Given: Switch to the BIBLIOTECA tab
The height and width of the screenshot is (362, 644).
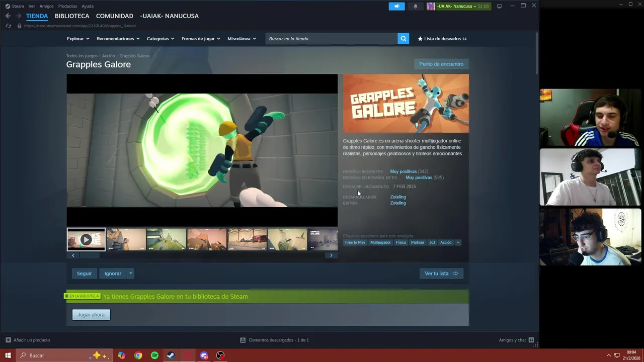Looking at the screenshot, I should (72, 16).
